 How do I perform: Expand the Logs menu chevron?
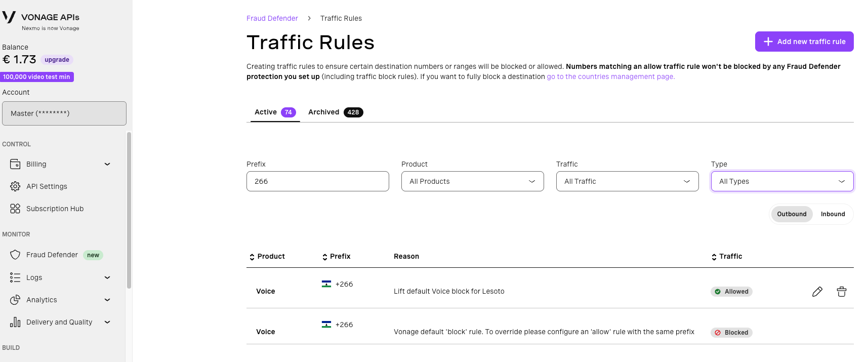tap(107, 277)
